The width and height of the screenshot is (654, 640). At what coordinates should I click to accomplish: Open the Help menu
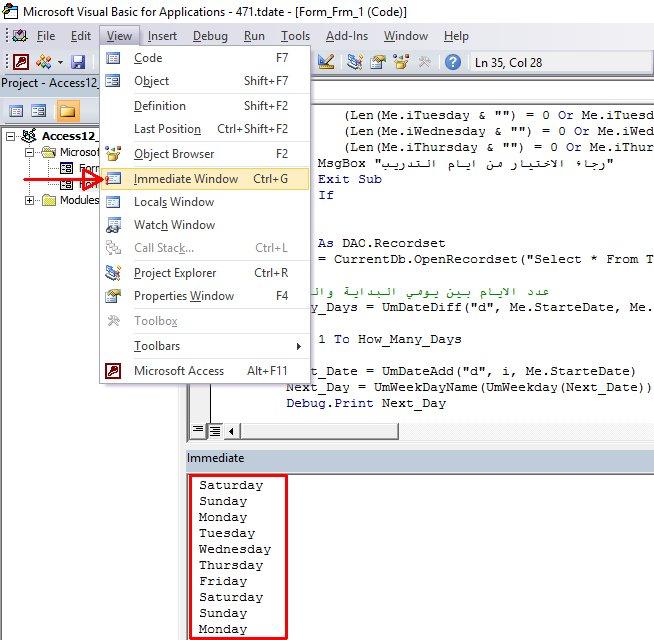point(456,36)
